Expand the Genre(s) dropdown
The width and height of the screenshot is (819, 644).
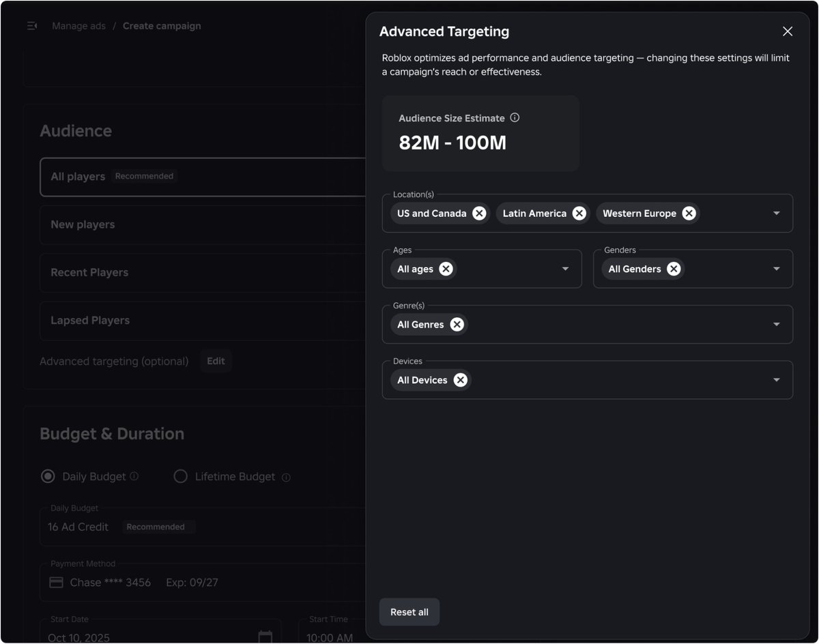tap(776, 324)
